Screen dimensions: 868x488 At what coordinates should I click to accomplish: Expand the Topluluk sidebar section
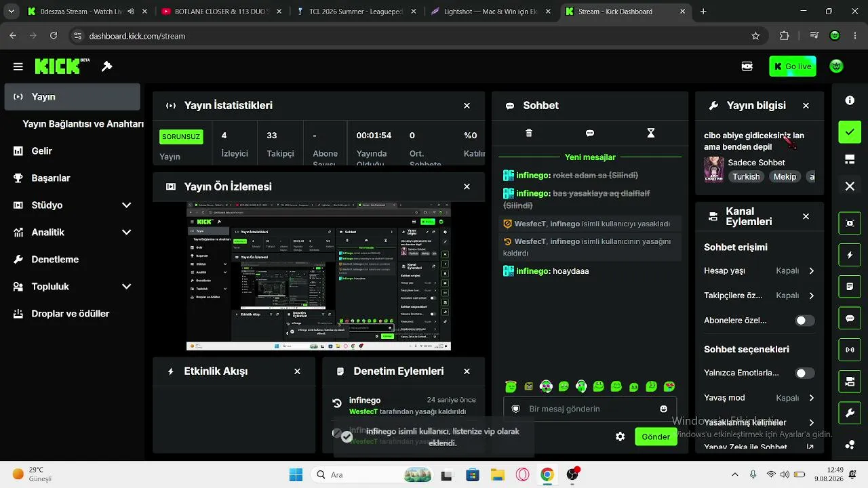(72, 287)
